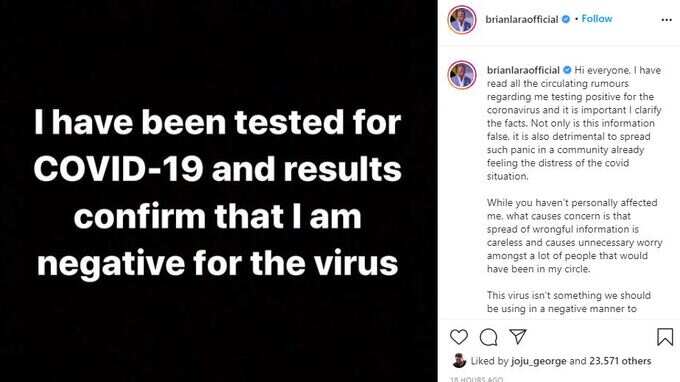Open comments with the speech bubble icon

(x=488, y=337)
